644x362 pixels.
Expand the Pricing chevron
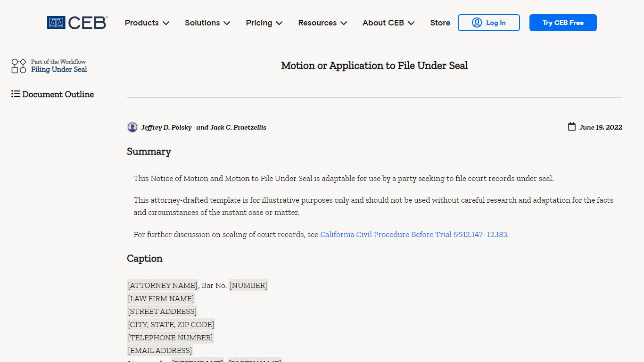pyautogui.click(x=279, y=23)
